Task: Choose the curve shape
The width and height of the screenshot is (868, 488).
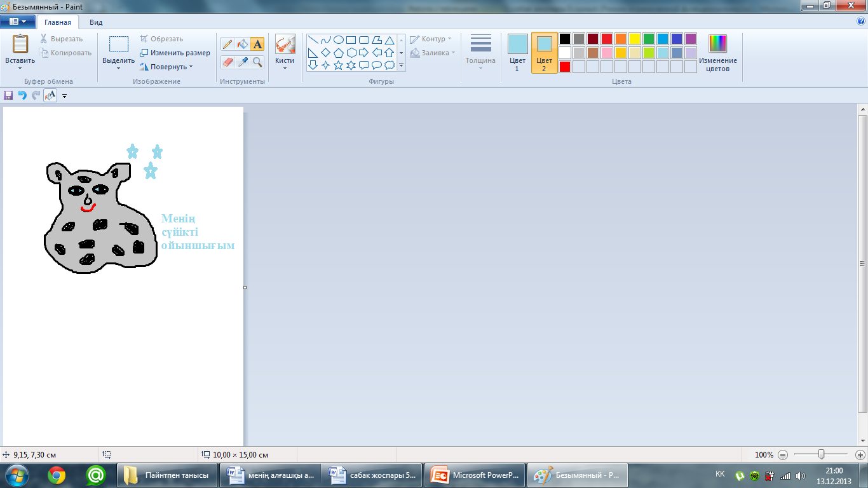Action: point(325,39)
